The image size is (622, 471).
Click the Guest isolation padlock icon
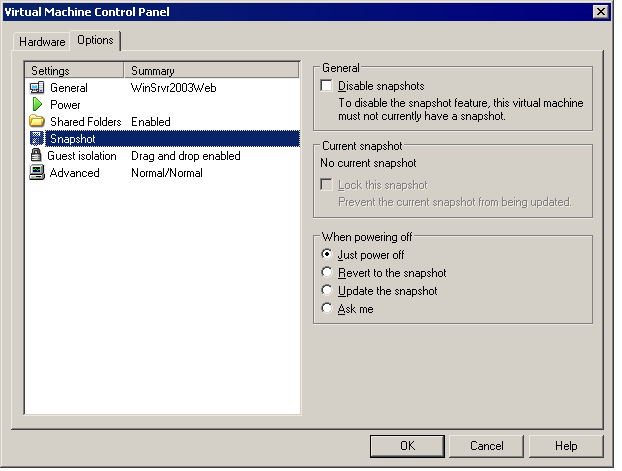36,156
